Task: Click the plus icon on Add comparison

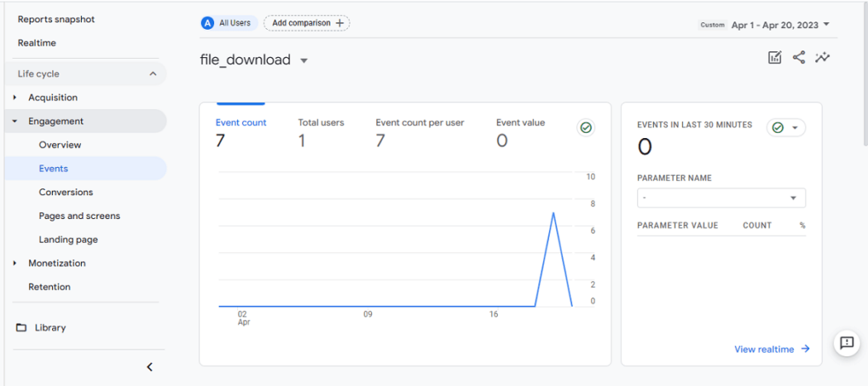Action: click(x=339, y=23)
